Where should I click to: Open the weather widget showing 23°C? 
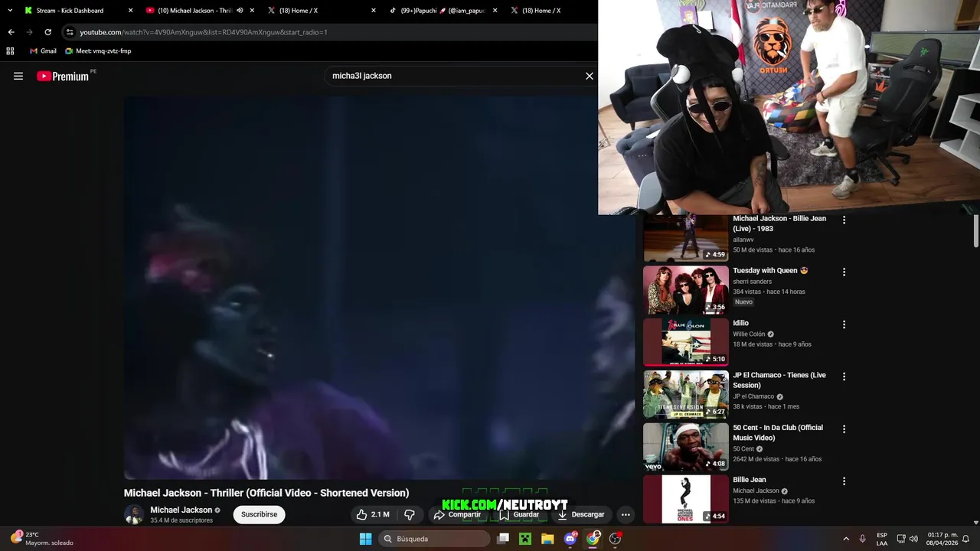tap(42, 539)
